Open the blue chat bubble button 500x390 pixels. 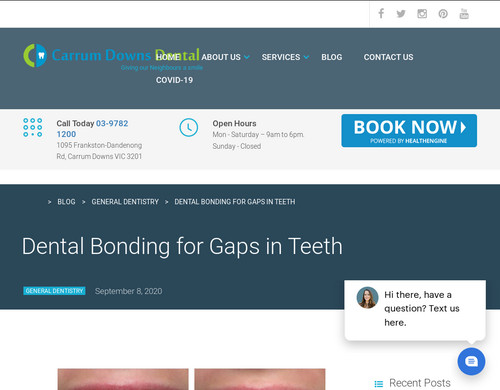pyautogui.click(x=471, y=361)
